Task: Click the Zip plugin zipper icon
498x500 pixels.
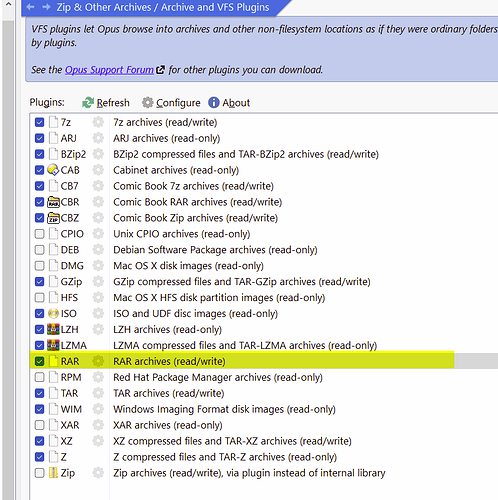Action: [x=53, y=473]
